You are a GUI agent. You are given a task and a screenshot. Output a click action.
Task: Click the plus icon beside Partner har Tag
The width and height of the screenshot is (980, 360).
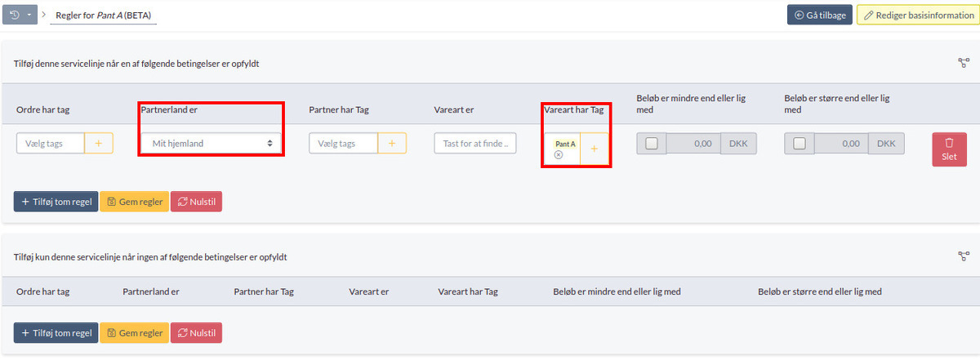click(x=391, y=143)
